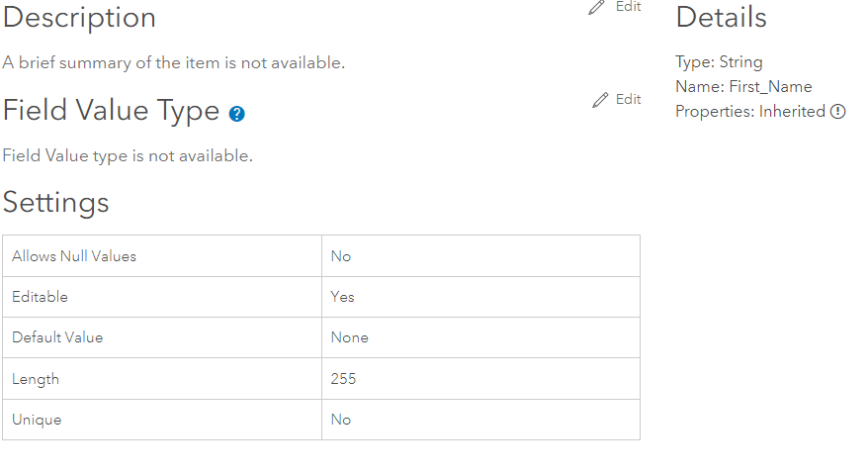The width and height of the screenshot is (868, 475).
Task: Select the Allows Null Values row label
Action: [x=74, y=256]
